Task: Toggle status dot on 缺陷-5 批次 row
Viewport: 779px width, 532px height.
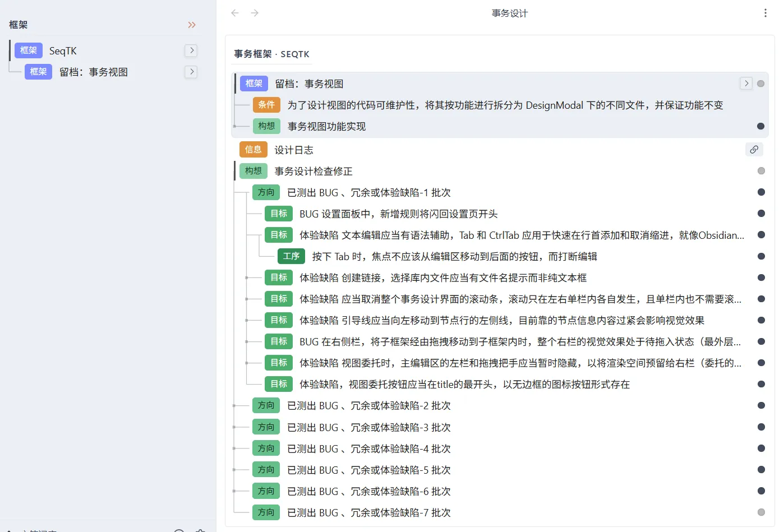Action: click(761, 470)
